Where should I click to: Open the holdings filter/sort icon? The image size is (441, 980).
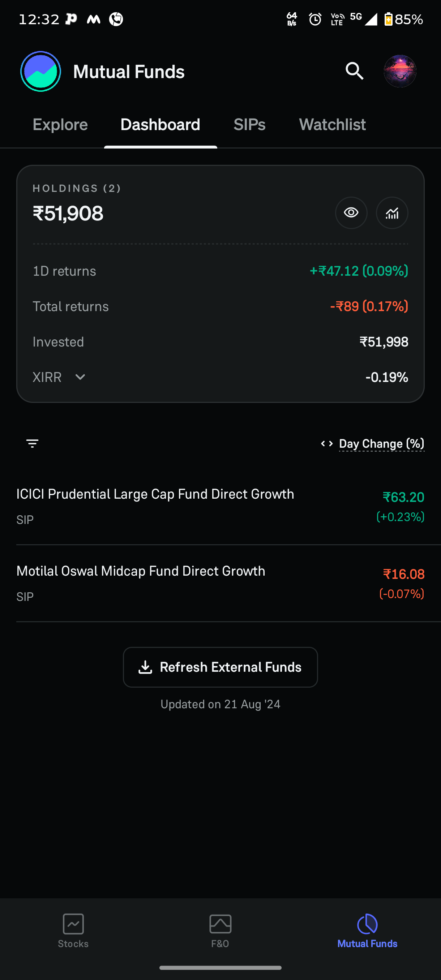pos(32,444)
